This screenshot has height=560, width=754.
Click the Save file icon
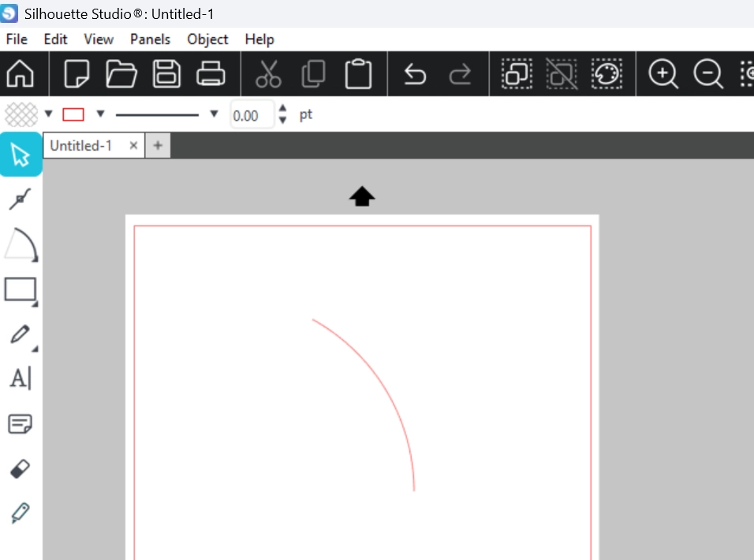pos(166,74)
